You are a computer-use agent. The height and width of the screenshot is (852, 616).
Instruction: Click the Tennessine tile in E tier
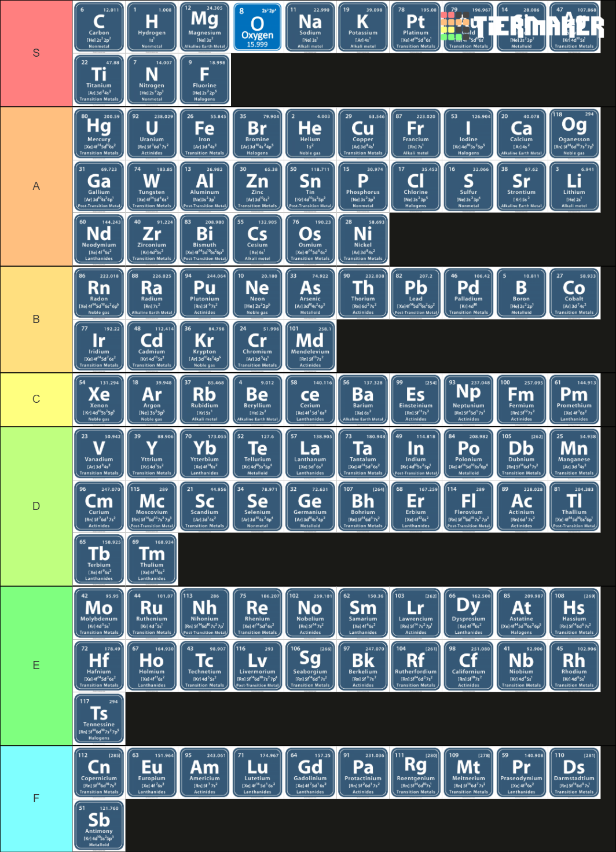click(98, 718)
